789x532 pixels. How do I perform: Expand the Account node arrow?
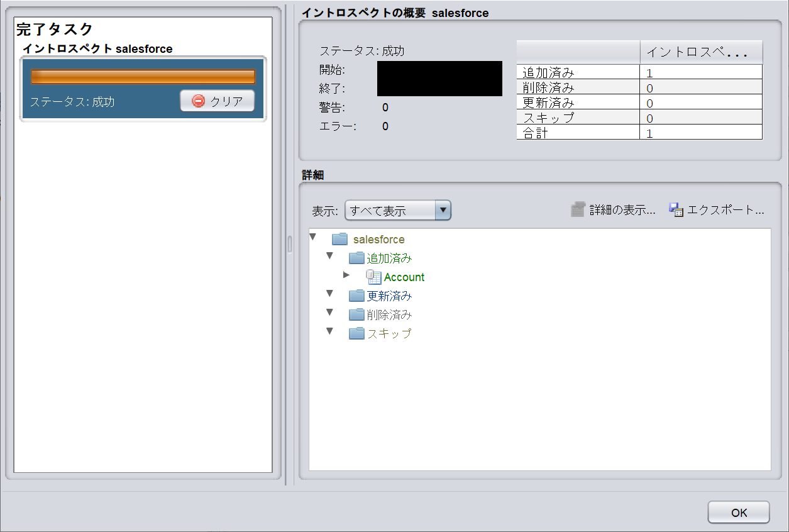point(346,275)
